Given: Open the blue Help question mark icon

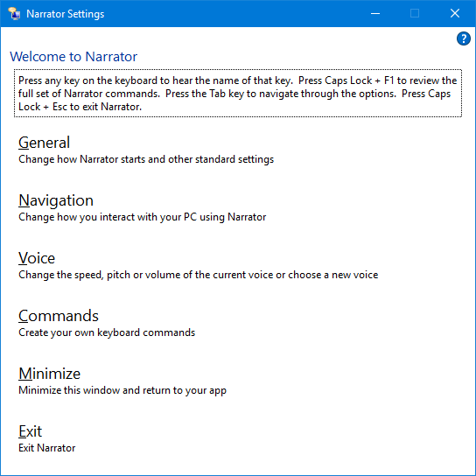Looking at the screenshot, I should click(463, 38).
